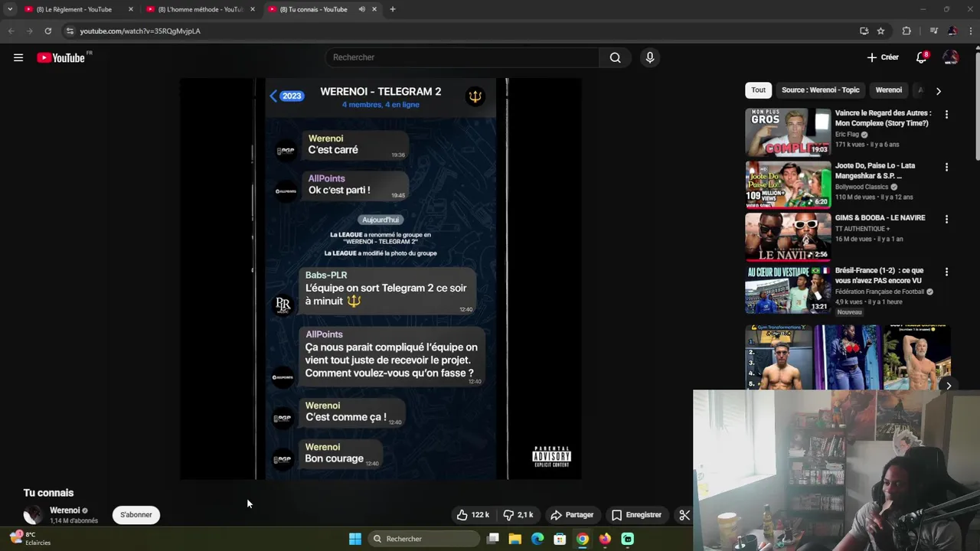
Task: Open the browser extensions puzzle icon
Action: coord(906,31)
